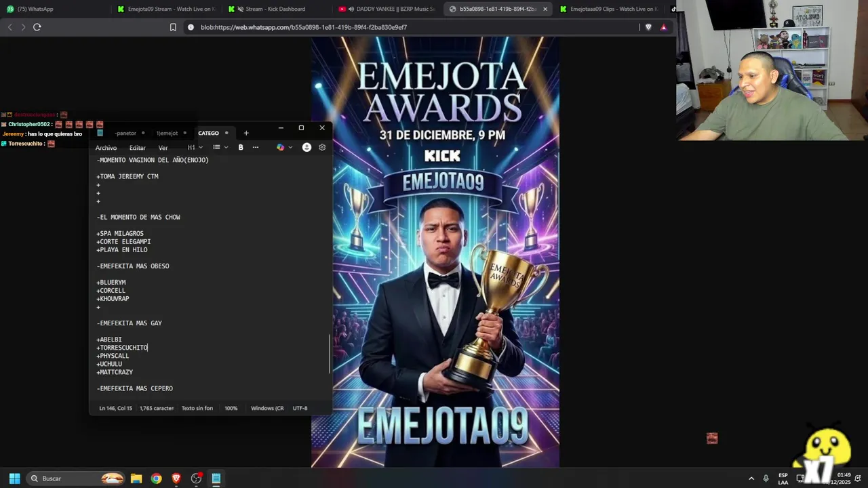
Task: Click the +TOMA JEREEMY CTM line
Action: (127, 176)
